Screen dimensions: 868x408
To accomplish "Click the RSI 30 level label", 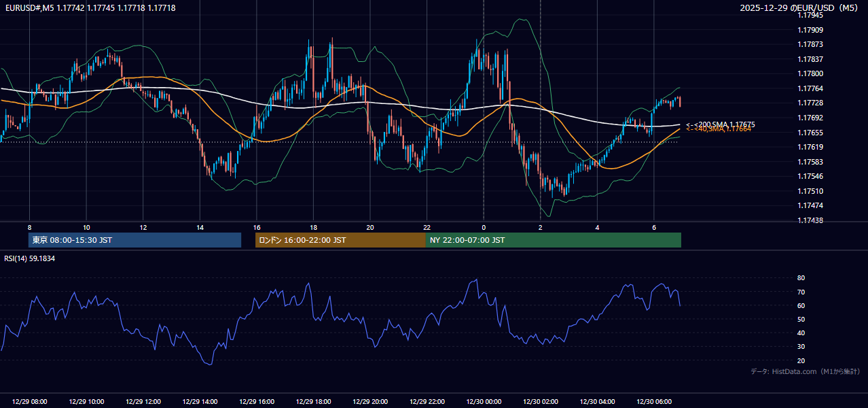I will (801, 347).
